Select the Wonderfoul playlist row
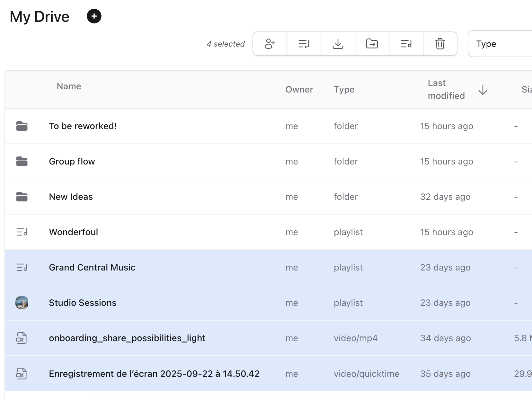Image resolution: width=532 pixels, height=399 pixels. [73, 232]
